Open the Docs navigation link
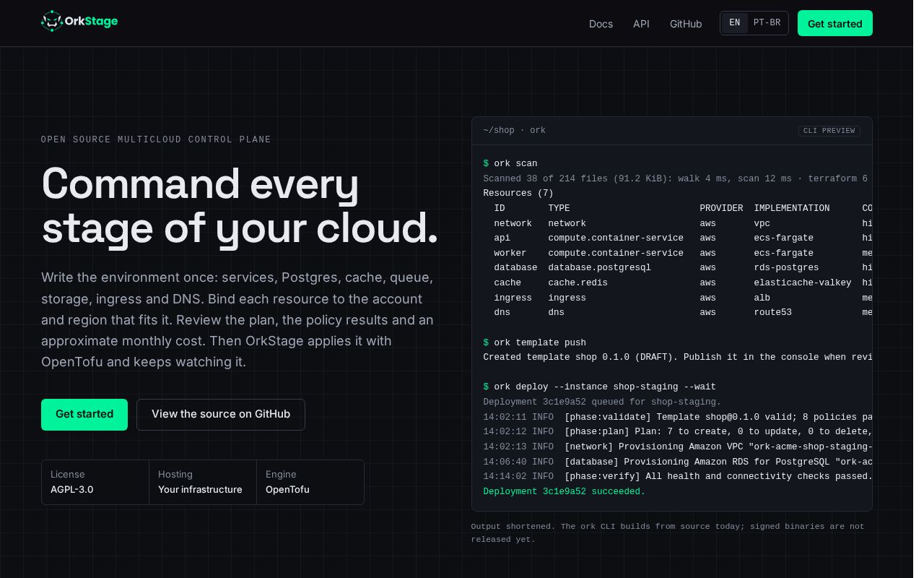924x578 pixels. click(x=601, y=24)
